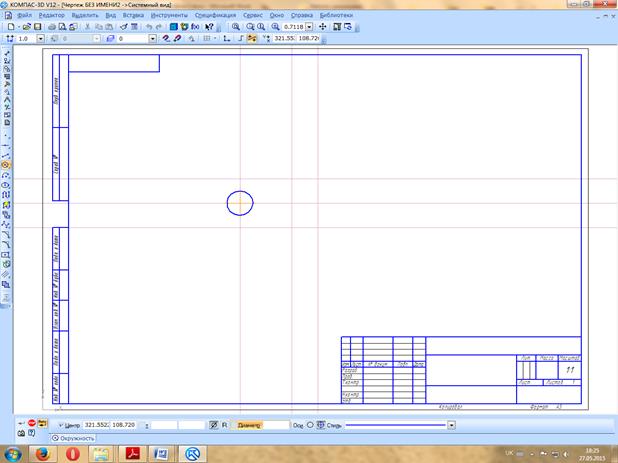Click the Help question-mark cursor icon

(x=207, y=27)
